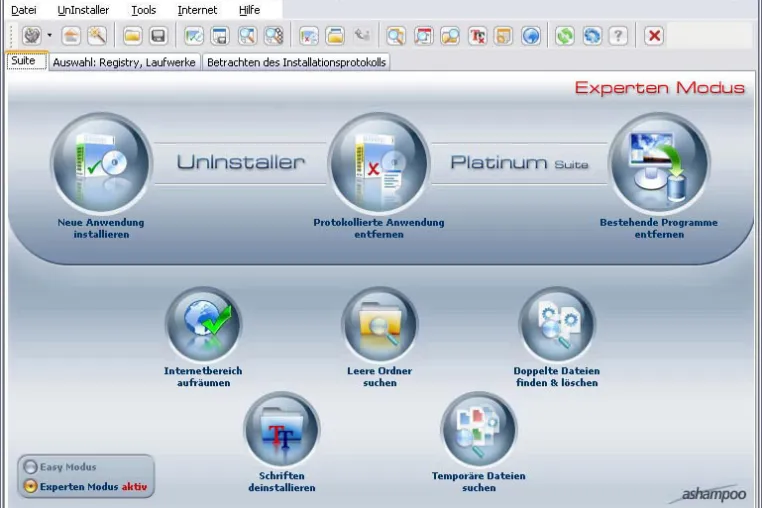Click the magnifier with dotted list toolbar icon

pos(274,35)
